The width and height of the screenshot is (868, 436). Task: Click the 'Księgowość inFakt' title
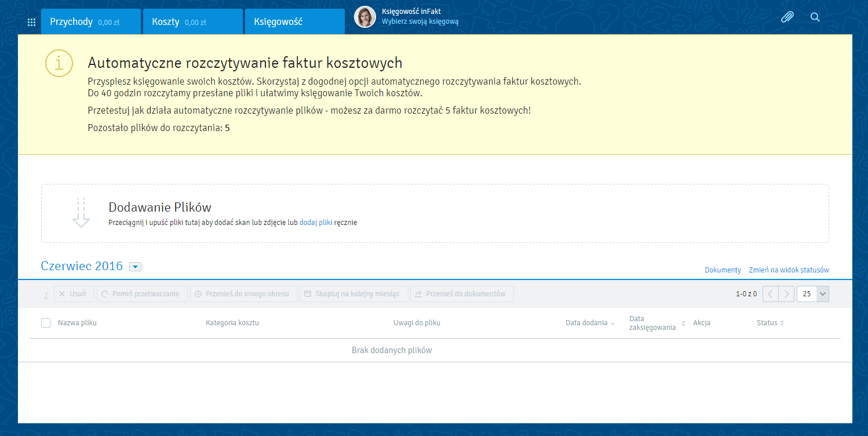click(x=411, y=12)
